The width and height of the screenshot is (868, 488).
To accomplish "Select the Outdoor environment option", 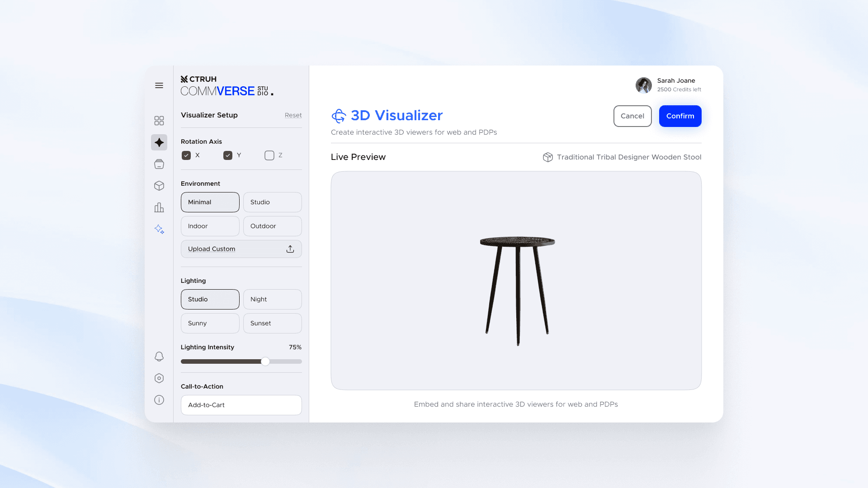I will click(x=272, y=226).
